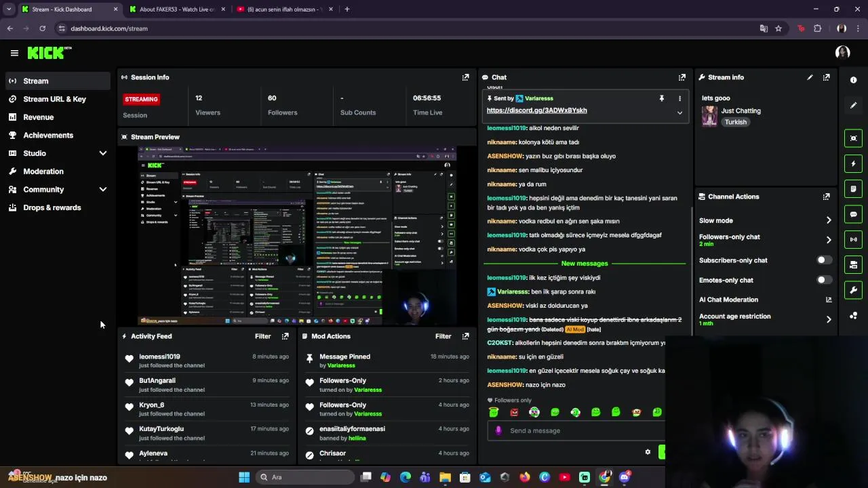The image size is (868, 488).
Task: Open the pinned discord.gg link
Action: tap(536, 110)
